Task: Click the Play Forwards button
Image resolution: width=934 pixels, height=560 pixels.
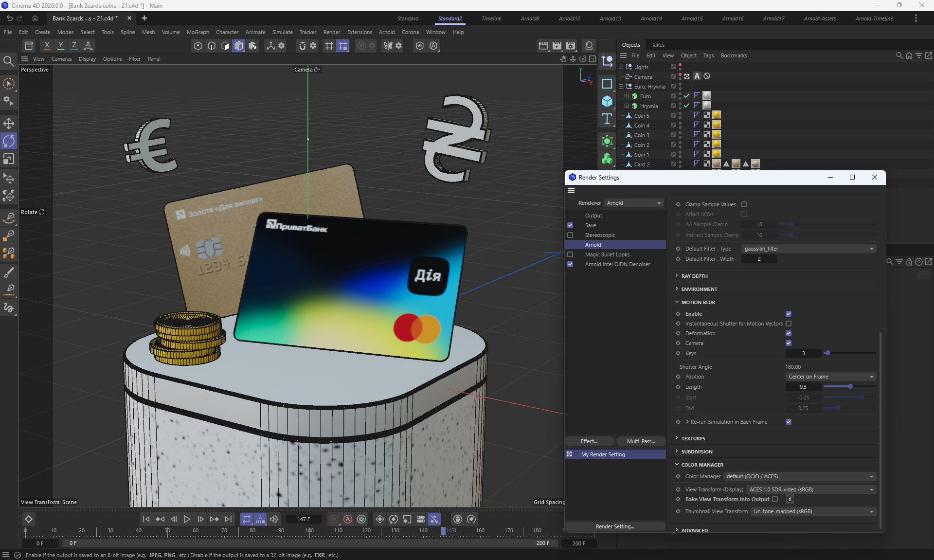Action: click(x=187, y=519)
